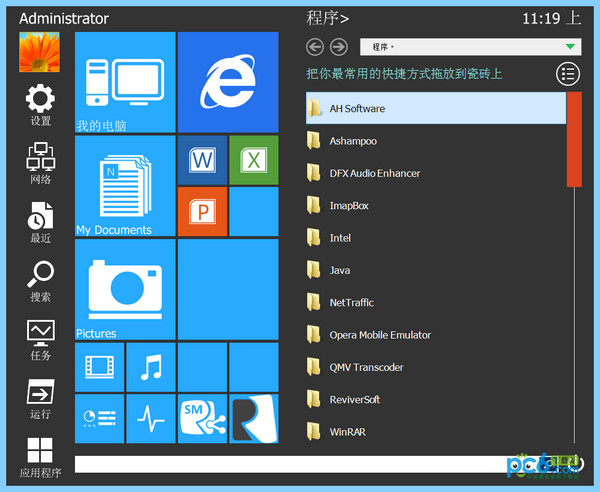Open the ImapBox folder

click(436, 205)
